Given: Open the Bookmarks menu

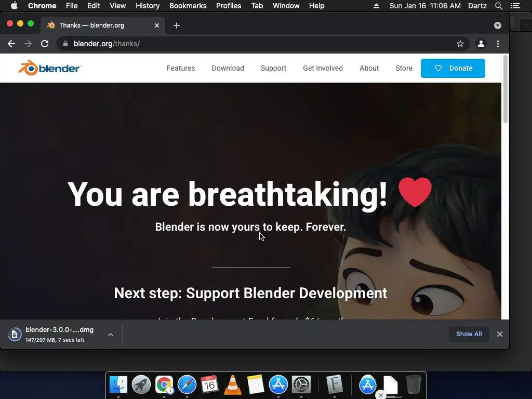Looking at the screenshot, I should tap(188, 6).
